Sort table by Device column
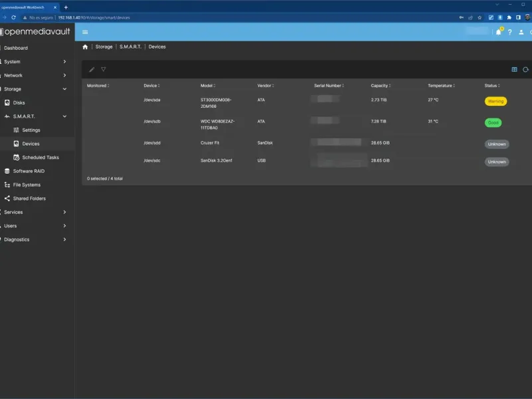The width and height of the screenshot is (532, 399). point(152,86)
